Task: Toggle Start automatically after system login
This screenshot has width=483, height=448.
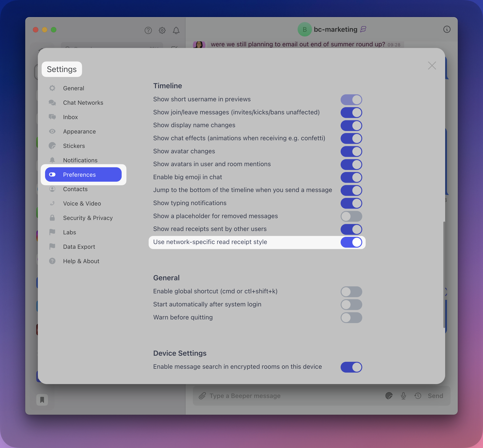Action: (x=351, y=305)
